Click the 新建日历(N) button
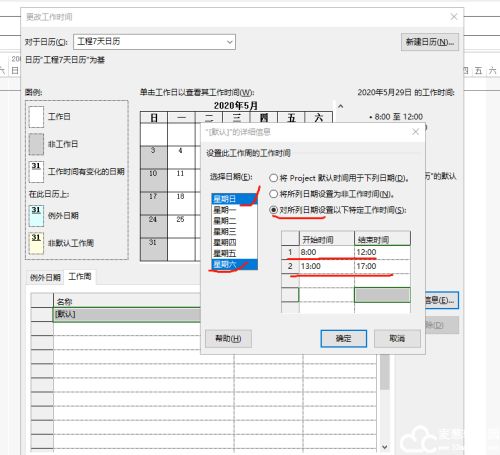Viewport: 500px width, 455px height. click(430, 42)
